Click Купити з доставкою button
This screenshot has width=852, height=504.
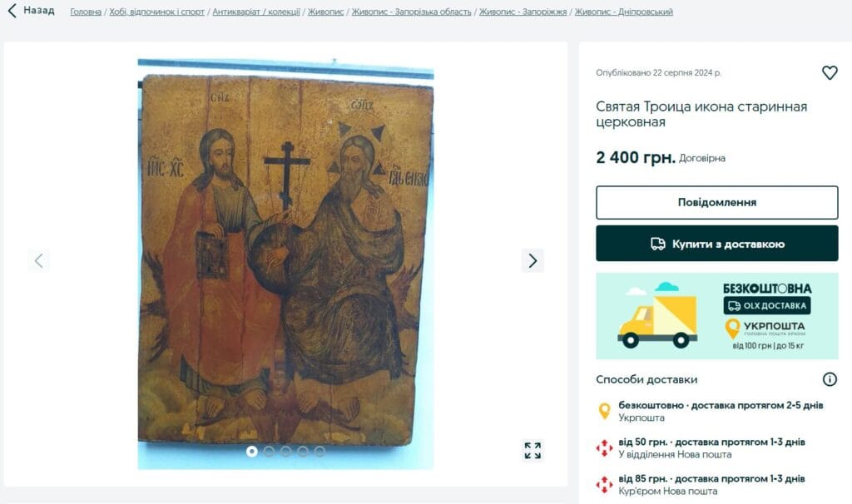tap(716, 244)
